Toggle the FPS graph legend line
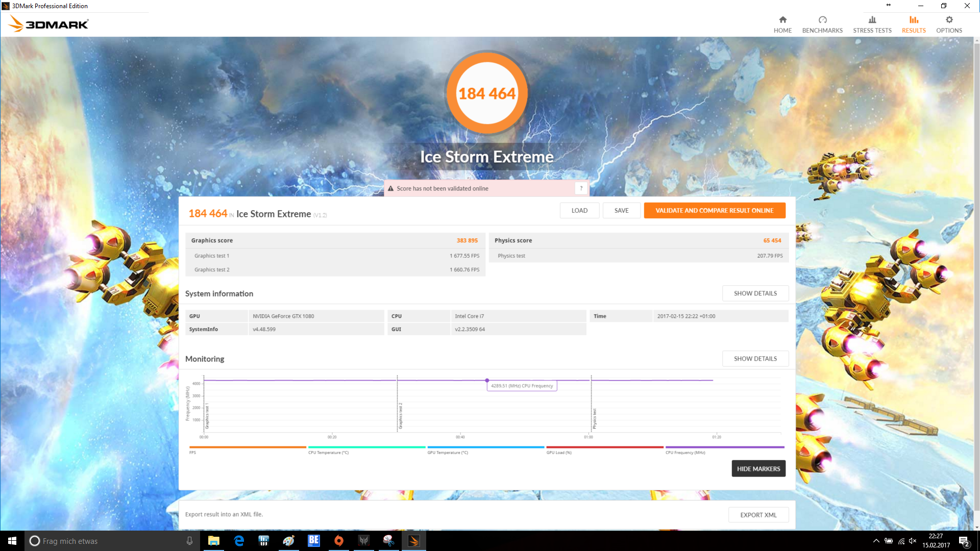This screenshot has width=980, height=551. point(247,447)
